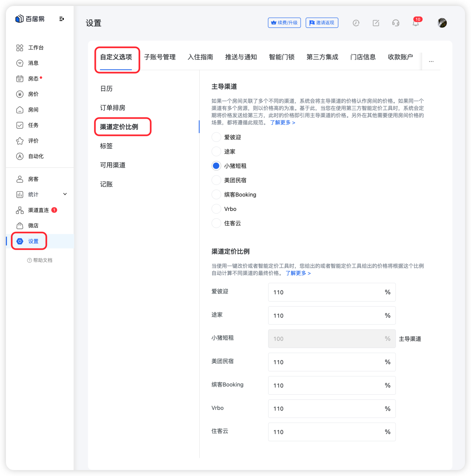Click the edit note icon in header
The image size is (471, 476).
click(x=376, y=23)
